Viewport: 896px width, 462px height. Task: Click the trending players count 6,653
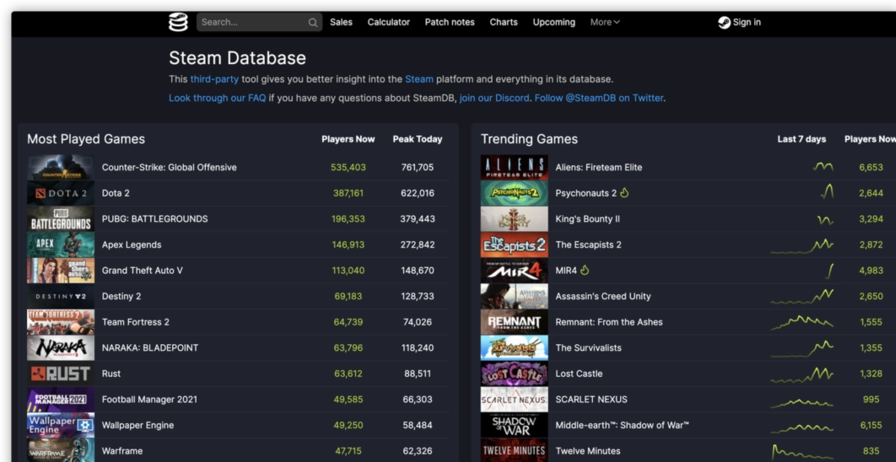pos(871,168)
